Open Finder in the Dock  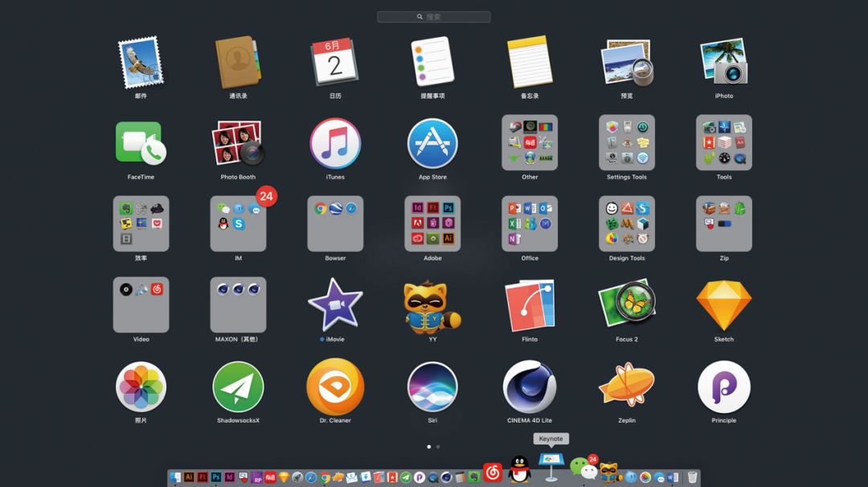coord(175,477)
